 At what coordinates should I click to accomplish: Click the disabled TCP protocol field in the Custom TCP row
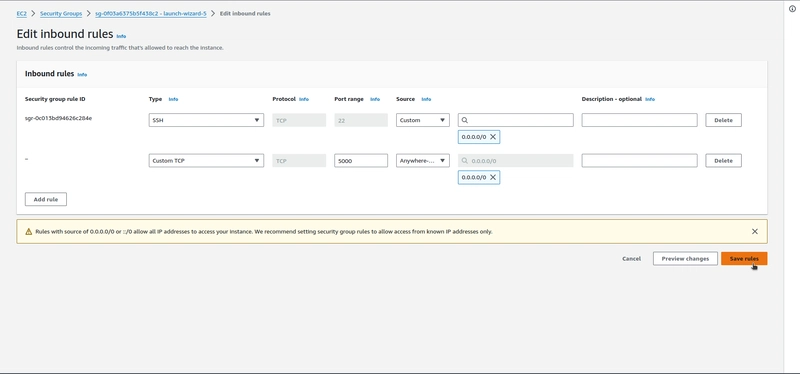pos(299,161)
